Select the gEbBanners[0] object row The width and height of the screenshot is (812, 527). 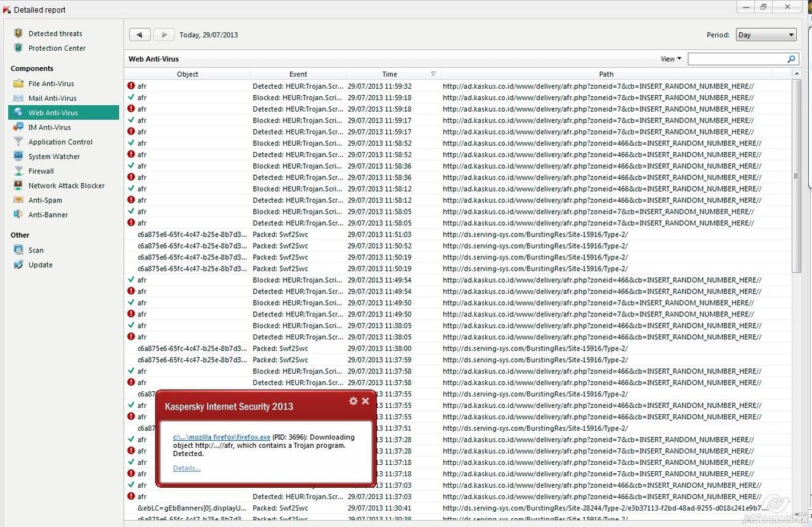[458, 508]
